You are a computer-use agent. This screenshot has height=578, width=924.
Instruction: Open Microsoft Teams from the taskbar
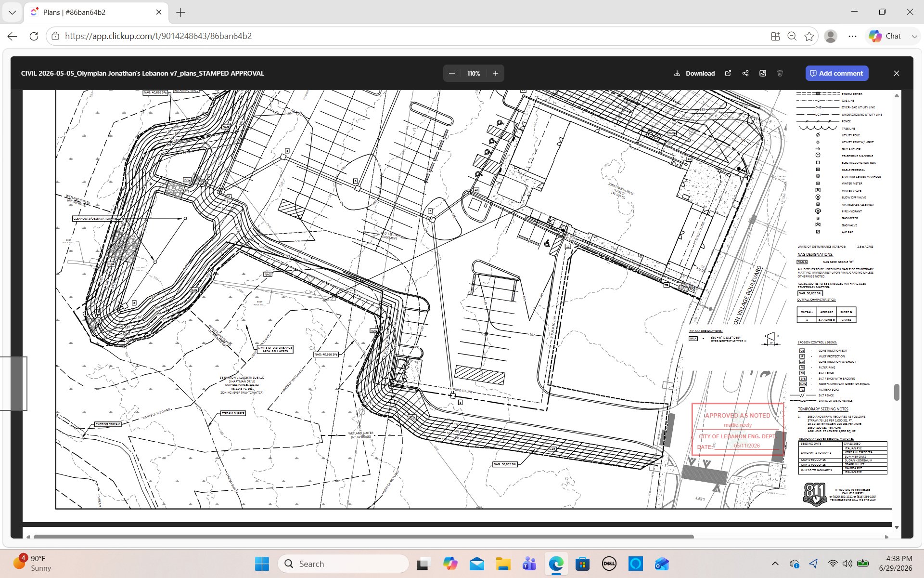click(530, 564)
